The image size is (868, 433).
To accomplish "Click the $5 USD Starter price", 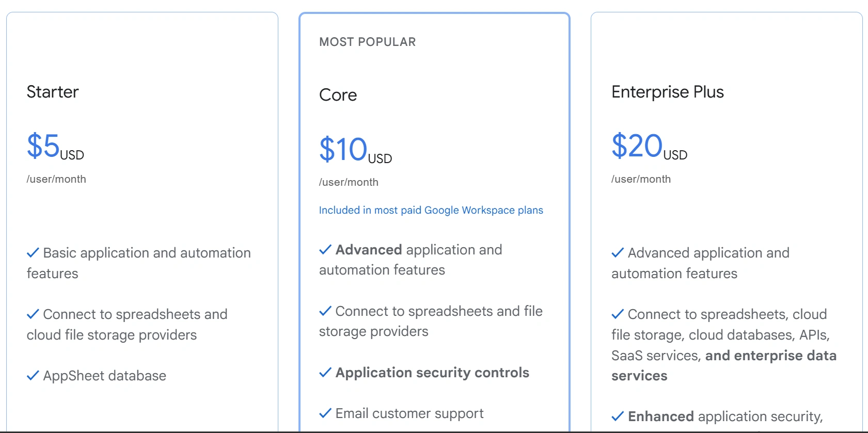I will point(55,146).
